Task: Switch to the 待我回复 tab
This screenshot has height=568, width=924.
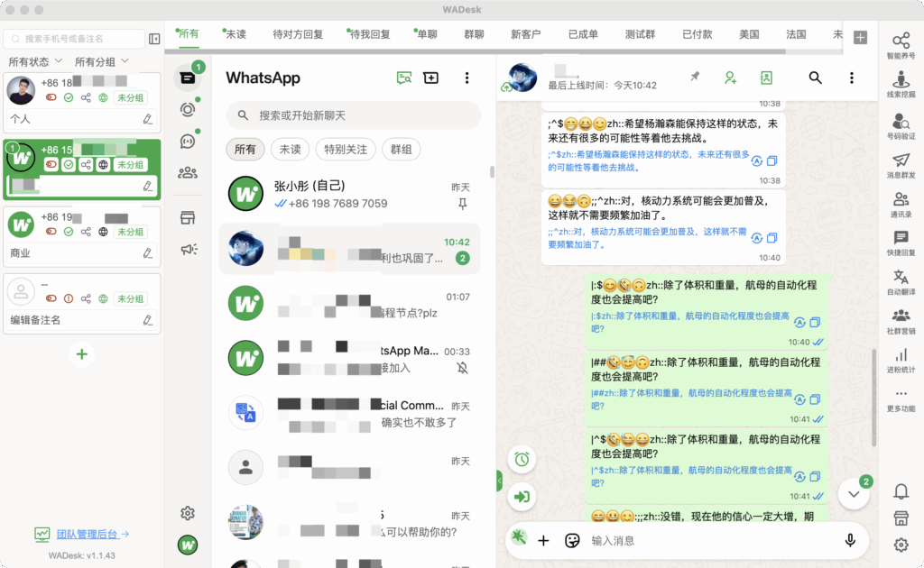Action: point(368,34)
